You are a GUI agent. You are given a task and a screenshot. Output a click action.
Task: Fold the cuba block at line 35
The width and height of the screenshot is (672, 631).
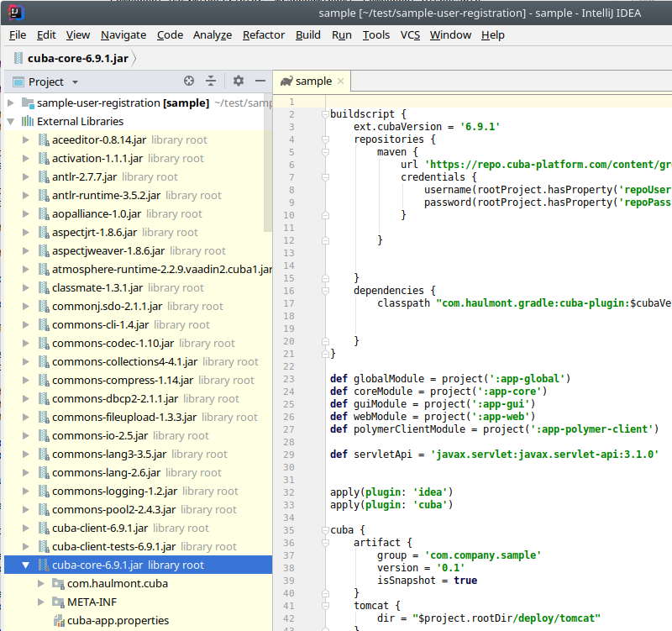(x=325, y=530)
